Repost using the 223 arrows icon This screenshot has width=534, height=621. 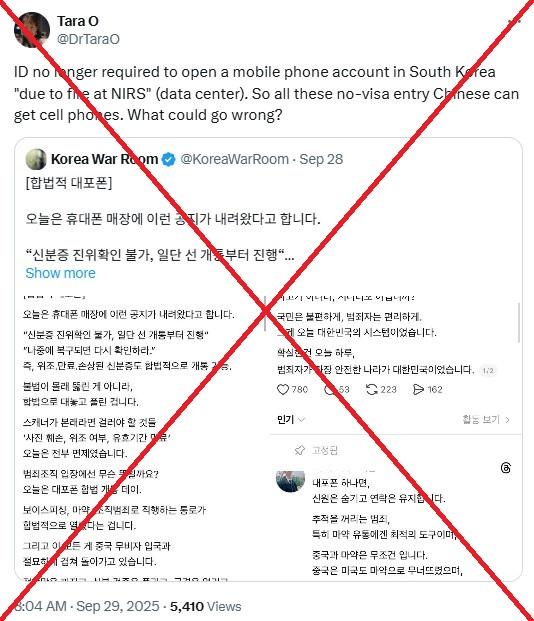tap(371, 390)
